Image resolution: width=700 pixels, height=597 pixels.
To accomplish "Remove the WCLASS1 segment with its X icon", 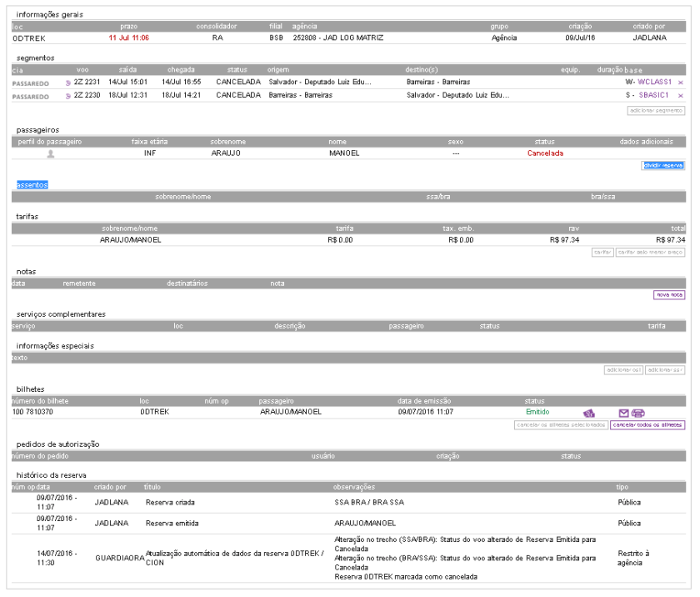I will click(681, 83).
